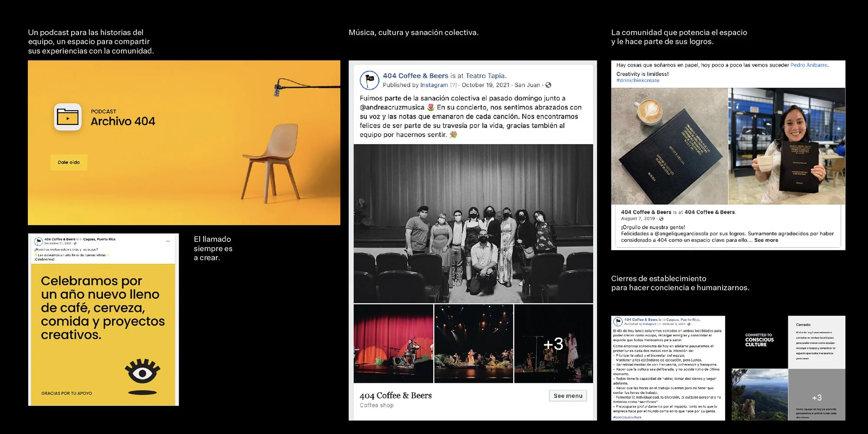This screenshot has height=434, width=868.
Task: Follow the "Teatro Tapia" location link
Action: (485, 76)
